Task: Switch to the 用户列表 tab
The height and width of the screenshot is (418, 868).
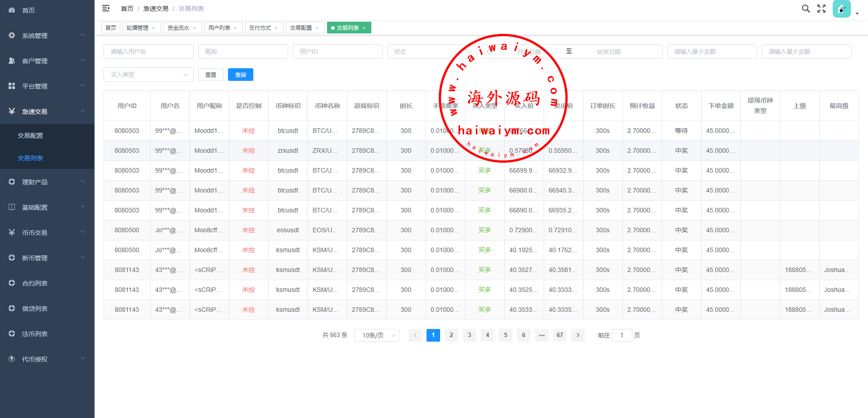Action: (x=219, y=28)
